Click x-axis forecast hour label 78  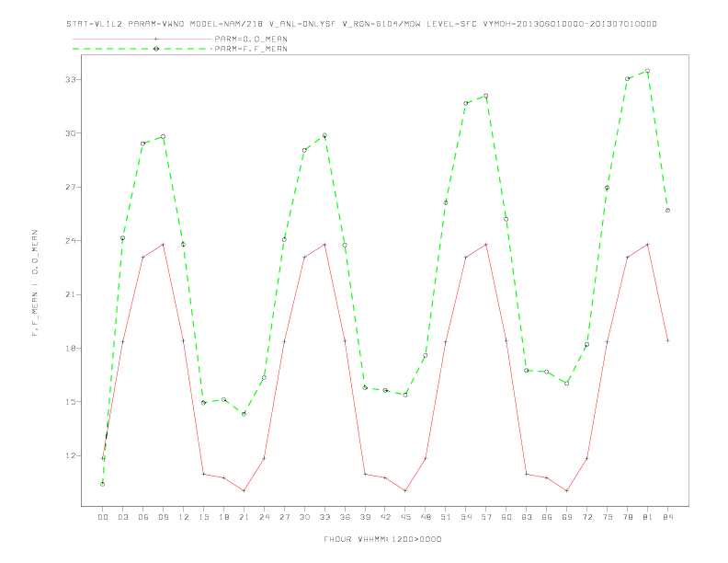[x=627, y=517]
